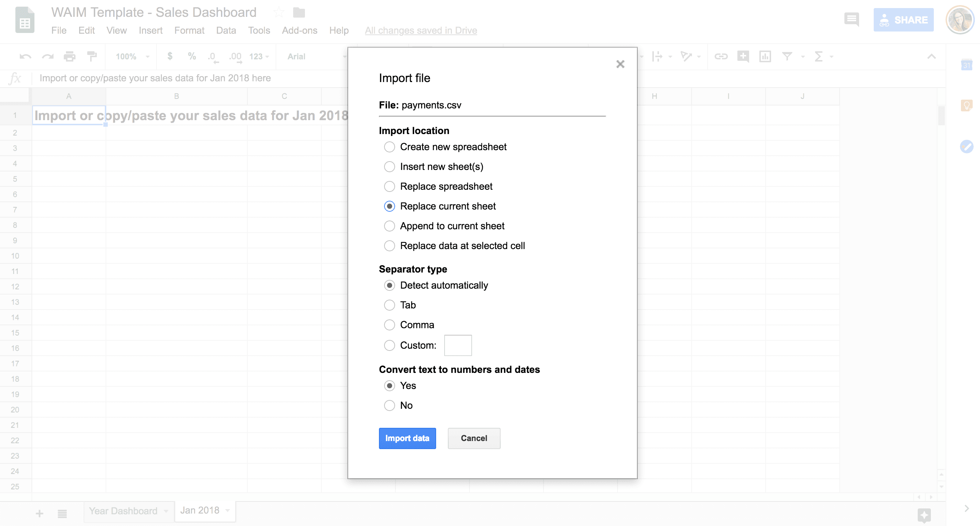
Task: Click the filter funnel icon
Action: (787, 57)
